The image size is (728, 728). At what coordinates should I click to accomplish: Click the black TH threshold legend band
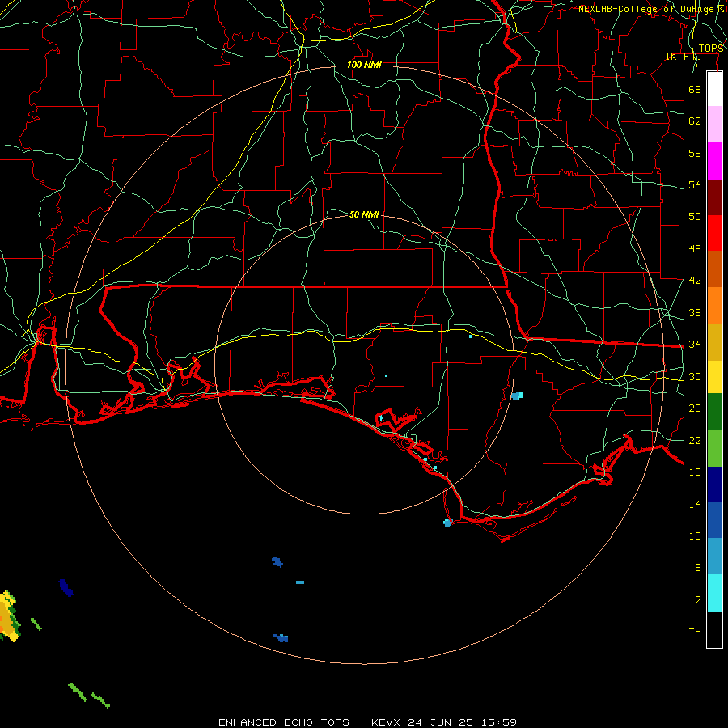714,629
